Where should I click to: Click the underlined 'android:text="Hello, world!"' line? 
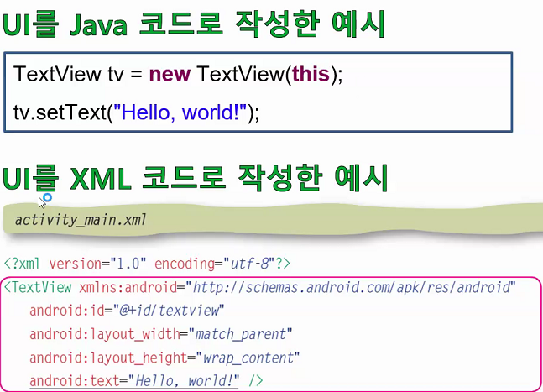(x=146, y=381)
